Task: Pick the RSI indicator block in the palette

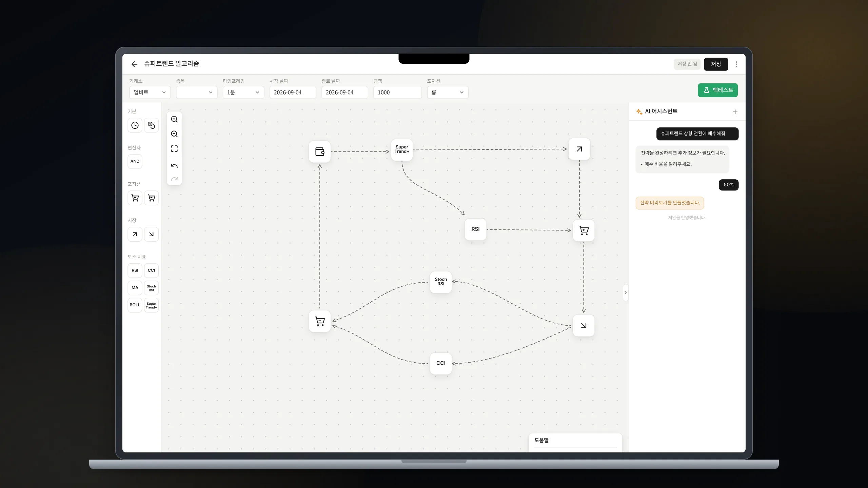Action: (135, 270)
